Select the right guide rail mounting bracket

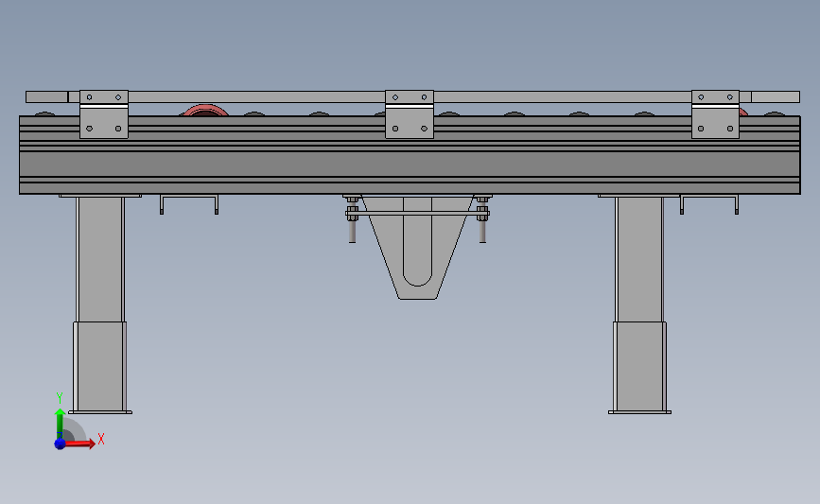tap(715, 114)
